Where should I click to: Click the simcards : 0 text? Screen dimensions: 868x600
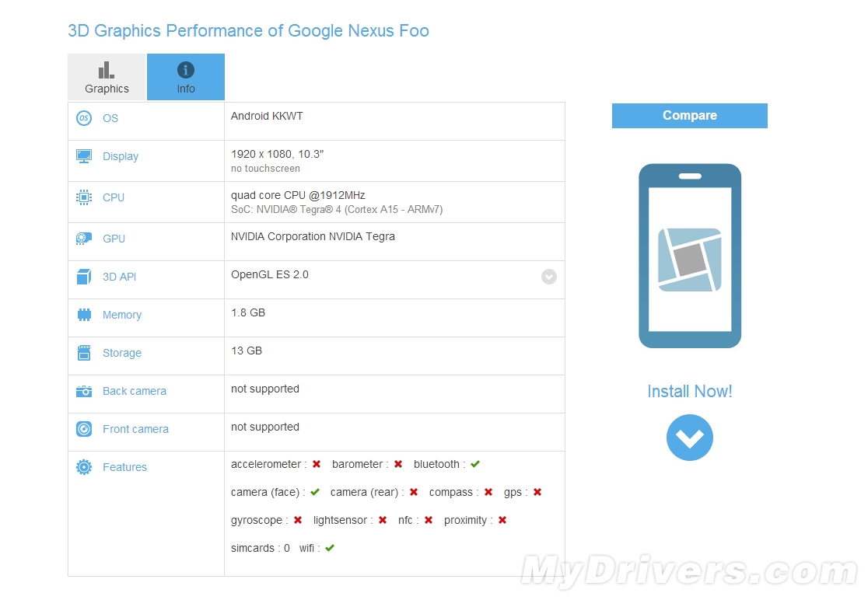[x=261, y=548]
